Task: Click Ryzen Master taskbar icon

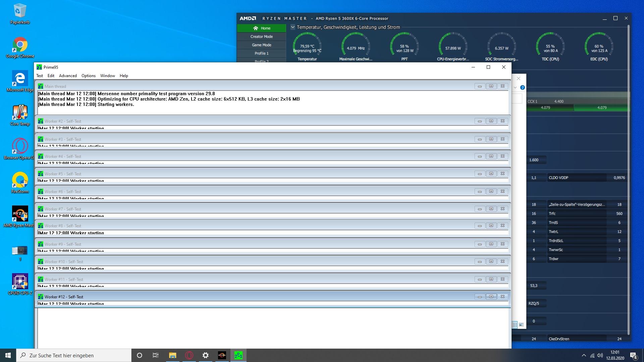Action: [222, 355]
